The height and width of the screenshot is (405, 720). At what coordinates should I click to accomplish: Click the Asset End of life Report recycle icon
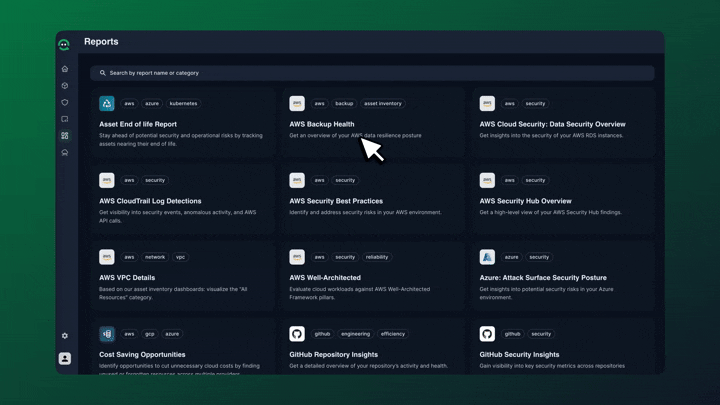[x=107, y=103]
